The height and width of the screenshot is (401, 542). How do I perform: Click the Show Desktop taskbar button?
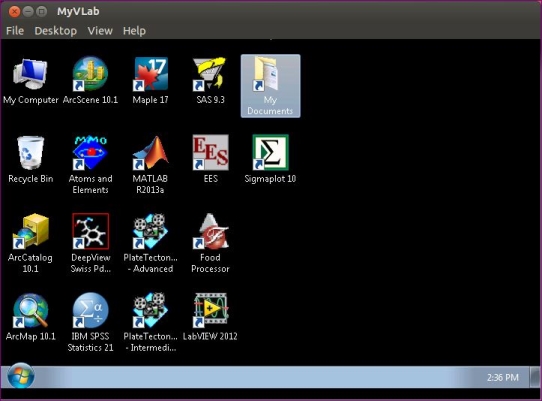pos(535,377)
